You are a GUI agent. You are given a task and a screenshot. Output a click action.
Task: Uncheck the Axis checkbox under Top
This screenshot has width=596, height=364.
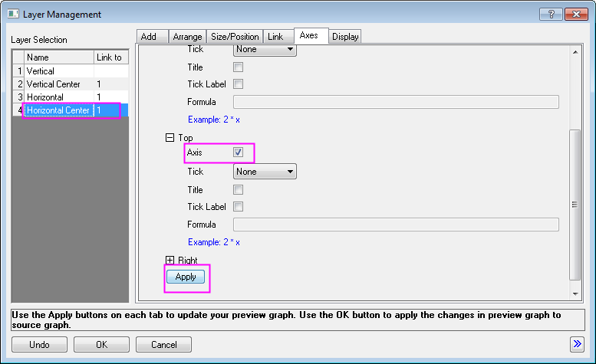click(x=238, y=152)
